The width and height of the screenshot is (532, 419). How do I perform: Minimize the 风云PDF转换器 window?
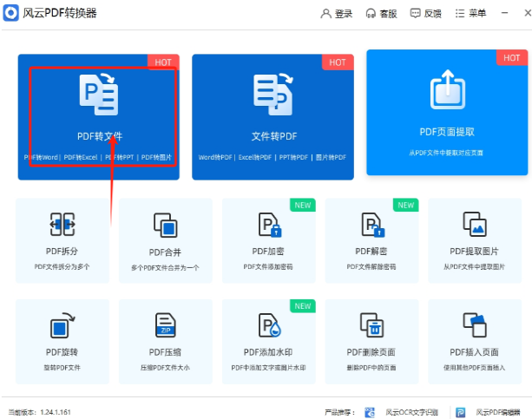(x=504, y=13)
